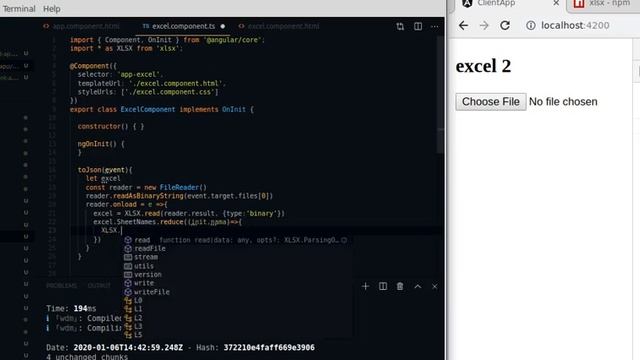This screenshot has height=360, width=640.
Task: Open the OUTPUT panel tab
Action: (x=99, y=286)
